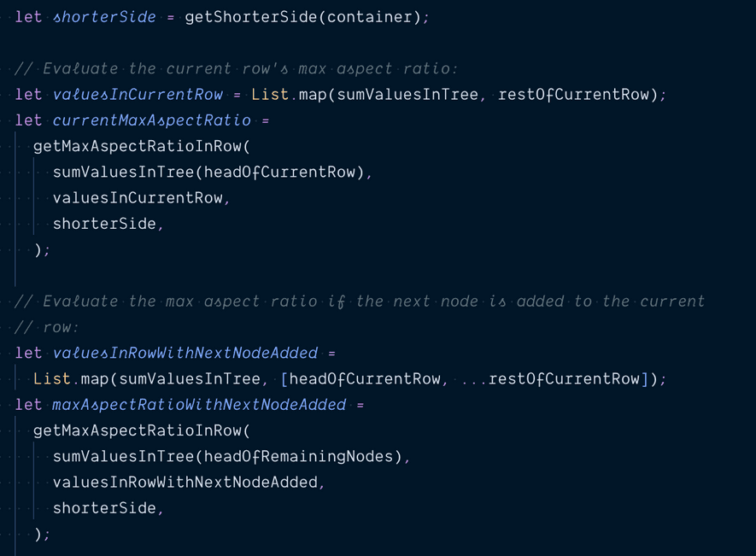Click the comment about next node being added

click(360, 301)
